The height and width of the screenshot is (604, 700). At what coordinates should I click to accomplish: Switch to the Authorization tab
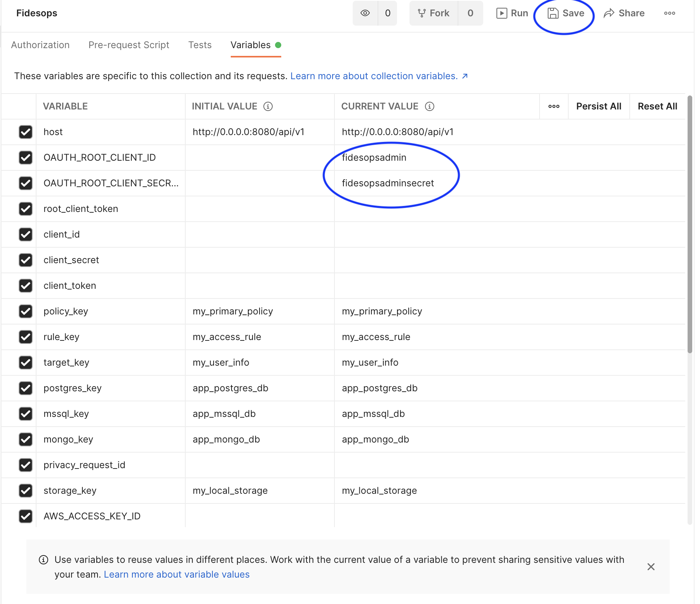(40, 45)
